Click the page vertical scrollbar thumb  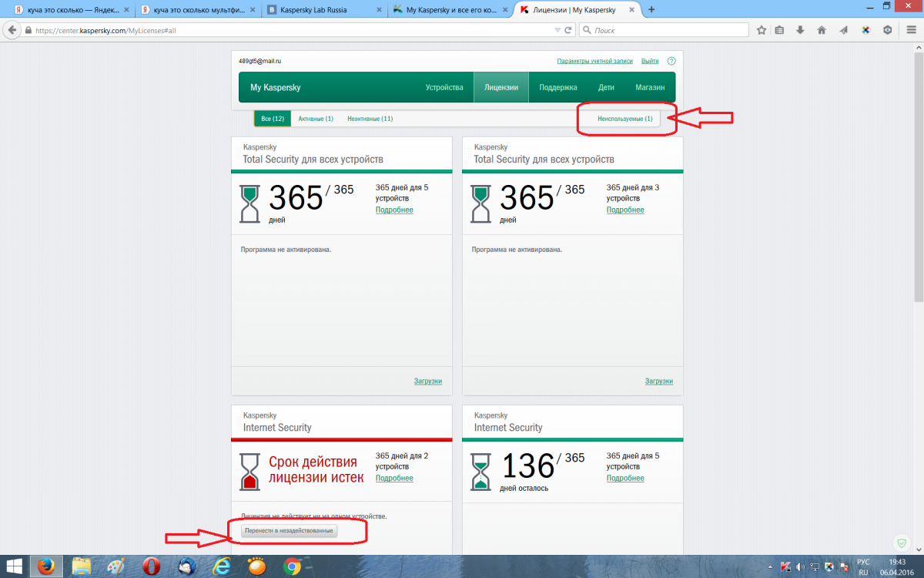[x=919, y=177]
